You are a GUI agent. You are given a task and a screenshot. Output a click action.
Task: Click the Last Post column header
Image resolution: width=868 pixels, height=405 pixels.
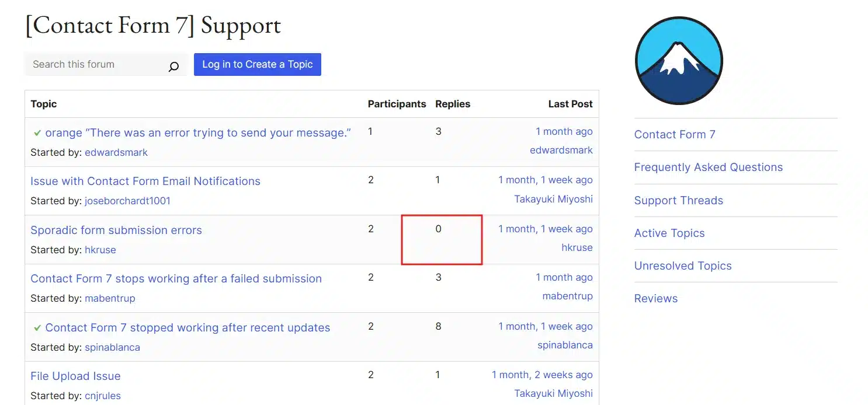pyautogui.click(x=570, y=104)
